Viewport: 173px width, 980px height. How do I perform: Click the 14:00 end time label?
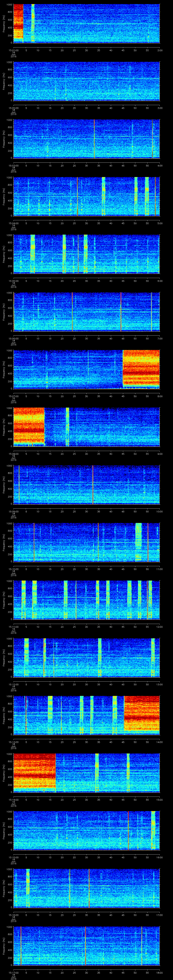[159, 742]
